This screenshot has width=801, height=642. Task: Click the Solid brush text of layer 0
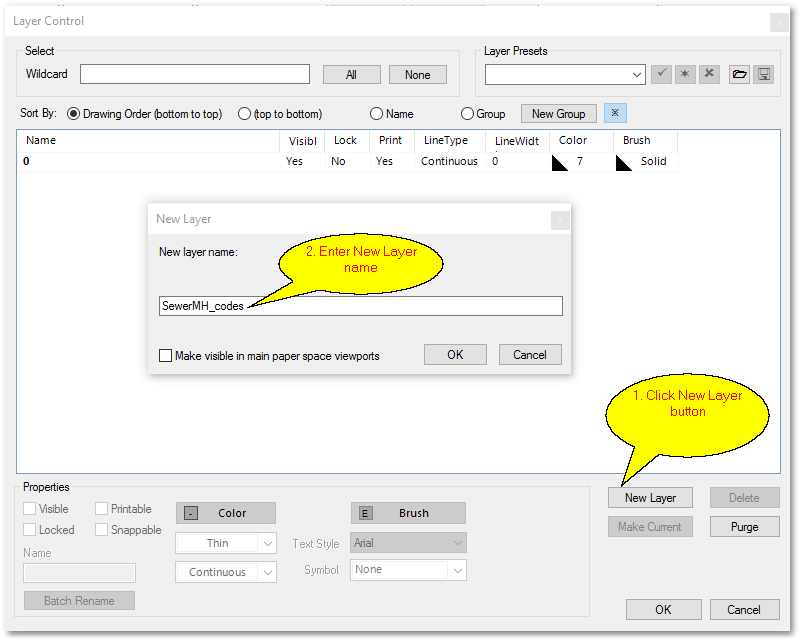tap(653, 161)
